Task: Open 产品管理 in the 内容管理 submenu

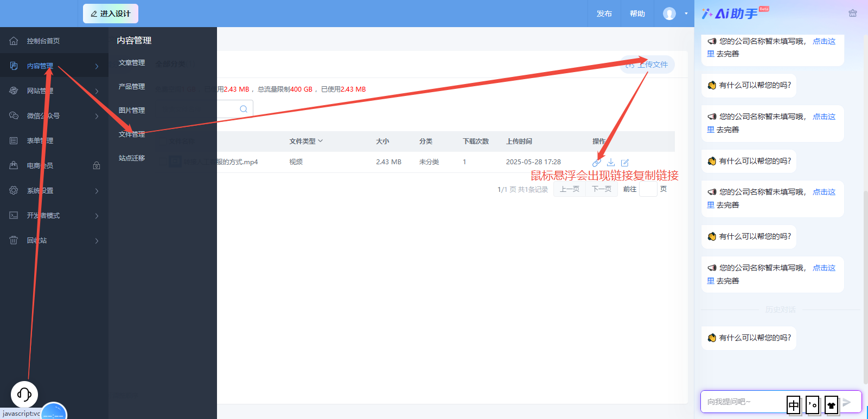Action: (x=132, y=87)
